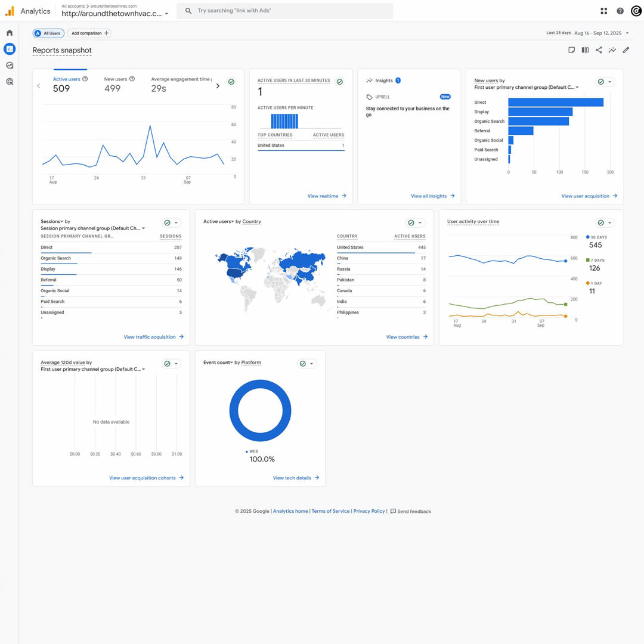This screenshot has height=644, width=644.
Task: Click the Help question mark icon
Action: (x=620, y=11)
